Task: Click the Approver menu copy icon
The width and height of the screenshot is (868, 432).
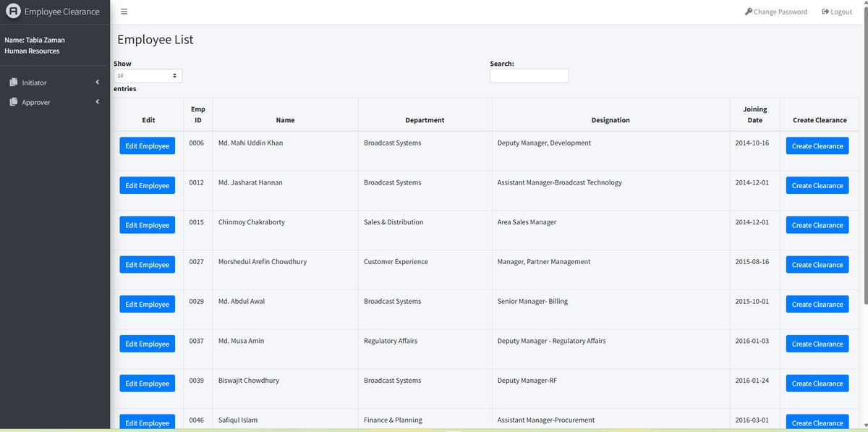Action: [x=13, y=102]
